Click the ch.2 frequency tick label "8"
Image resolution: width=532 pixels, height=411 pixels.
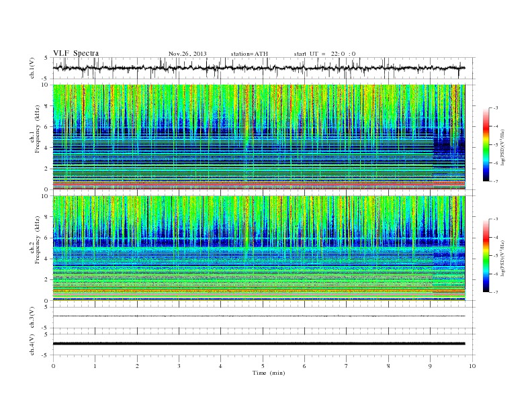(x=47, y=217)
